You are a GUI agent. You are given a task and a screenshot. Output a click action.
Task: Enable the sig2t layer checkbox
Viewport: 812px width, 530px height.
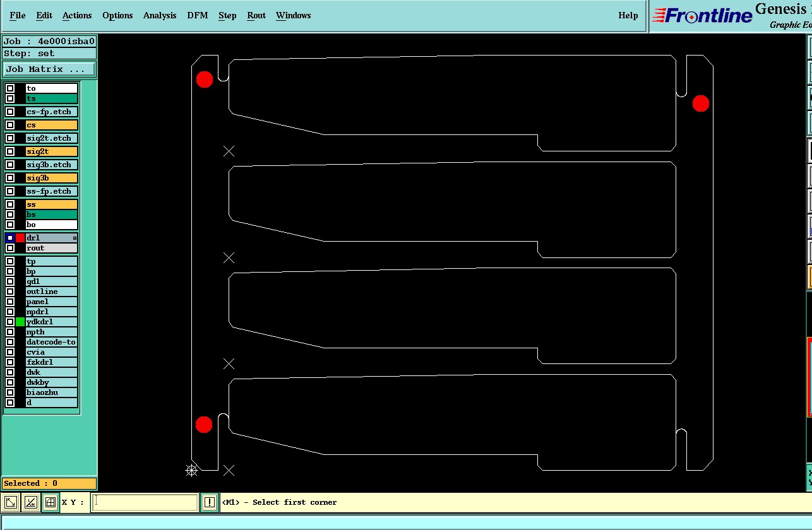click(10, 151)
